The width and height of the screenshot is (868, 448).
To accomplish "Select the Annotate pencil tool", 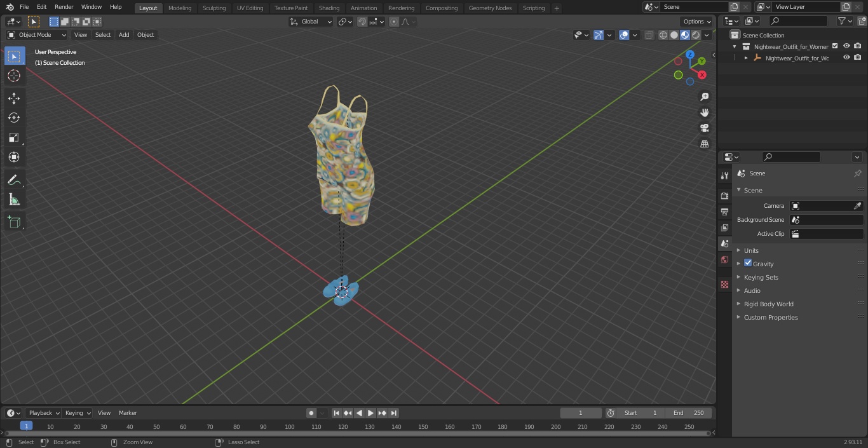I will (x=14, y=180).
